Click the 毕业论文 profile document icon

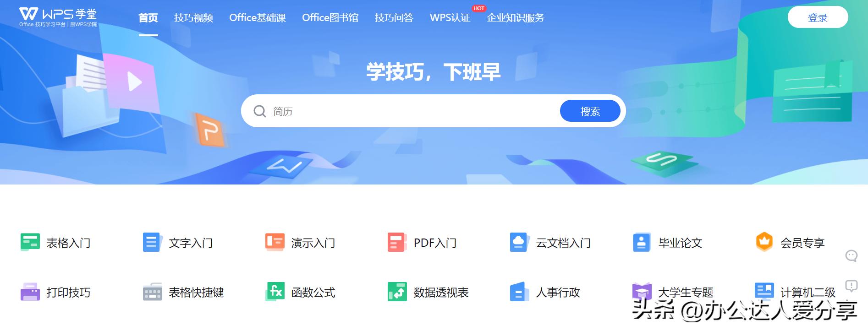(x=642, y=242)
